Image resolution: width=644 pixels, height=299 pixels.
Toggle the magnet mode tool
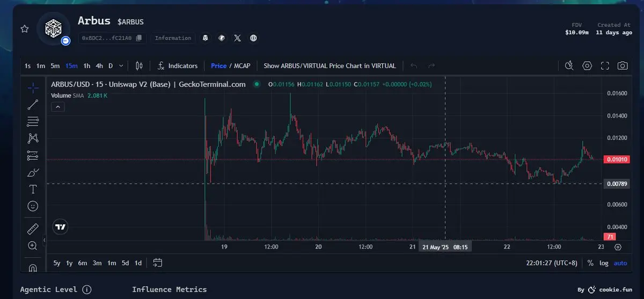pyautogui.click(x=33, y=267)
